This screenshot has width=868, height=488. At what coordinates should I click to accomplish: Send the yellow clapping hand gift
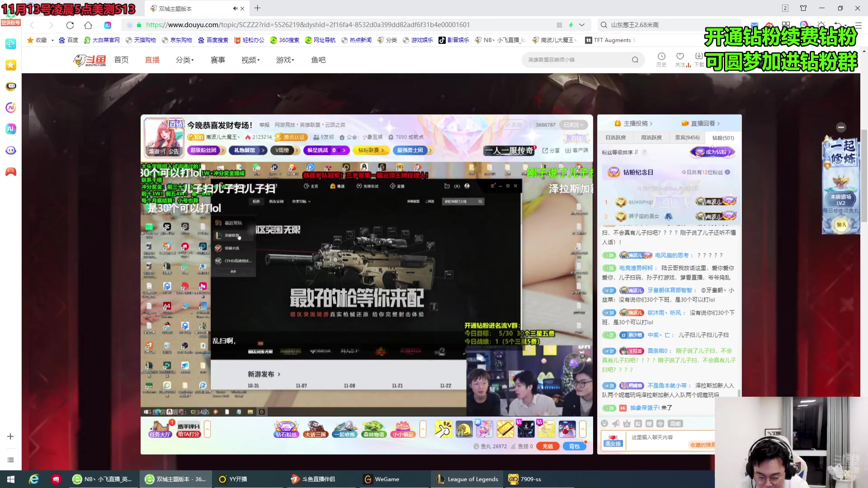[443, 429]
